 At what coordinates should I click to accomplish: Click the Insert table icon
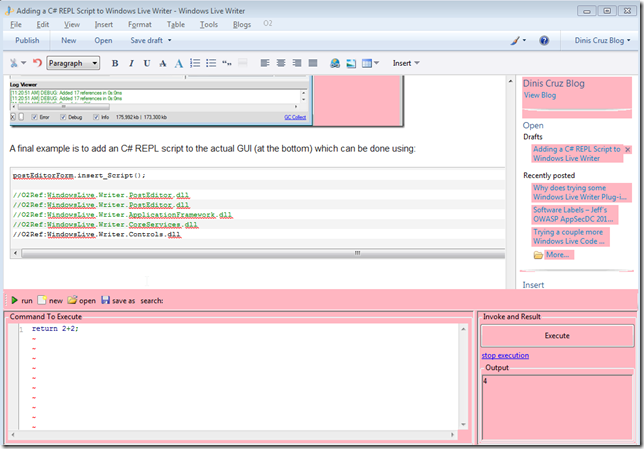pyautogui.click(x=367, y=63)
